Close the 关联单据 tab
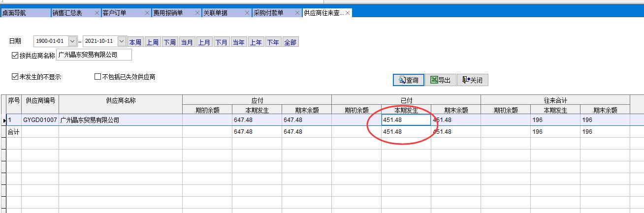Screen dimensions: 644x213 248,13
